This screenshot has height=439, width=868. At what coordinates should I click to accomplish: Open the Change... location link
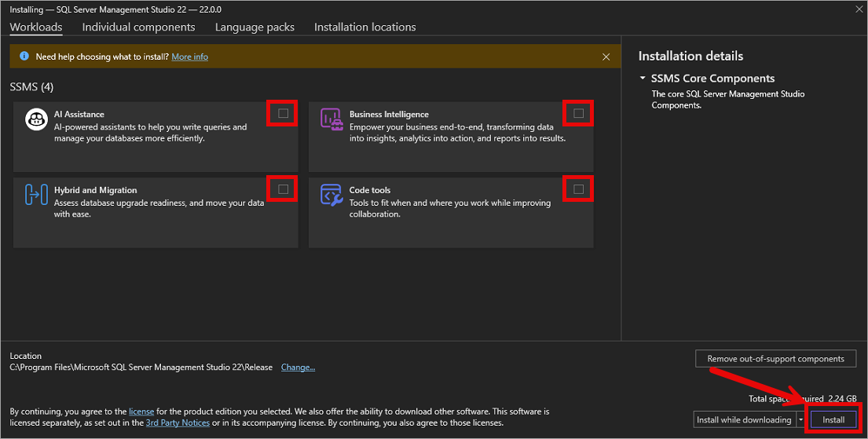pos(298,367)
